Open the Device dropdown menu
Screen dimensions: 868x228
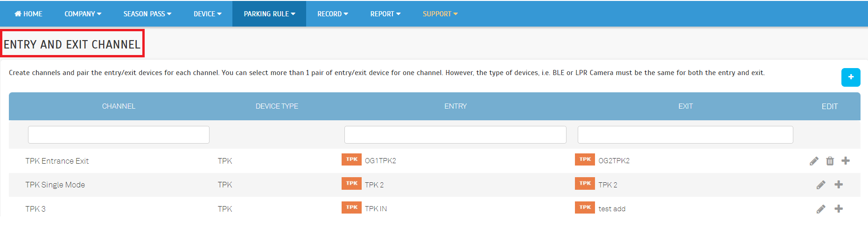(x=208, y=14)
